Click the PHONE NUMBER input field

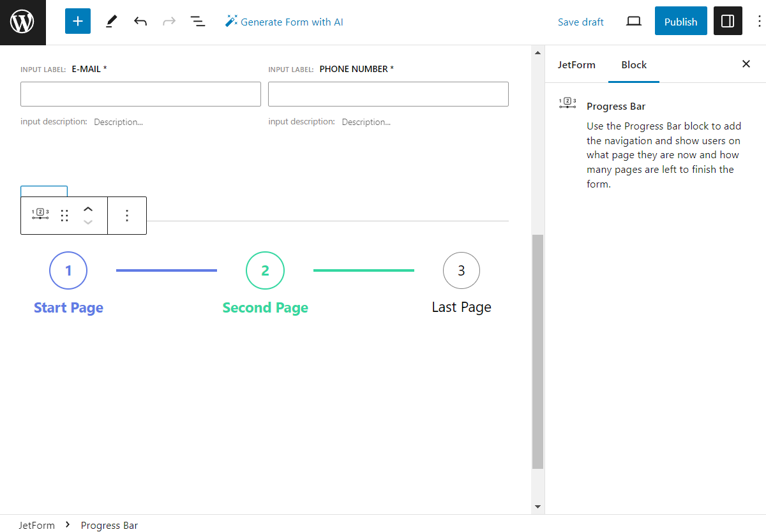(x=388, y=94)
